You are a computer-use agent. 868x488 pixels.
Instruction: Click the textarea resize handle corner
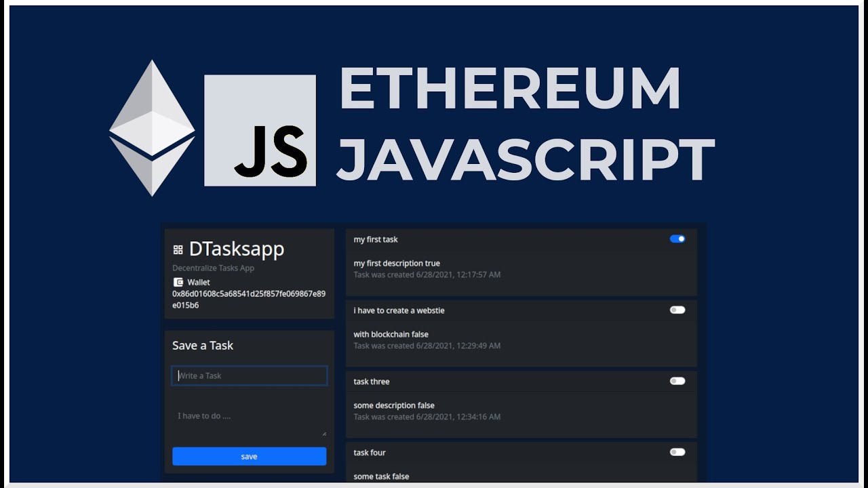click(x=323, y=433)
